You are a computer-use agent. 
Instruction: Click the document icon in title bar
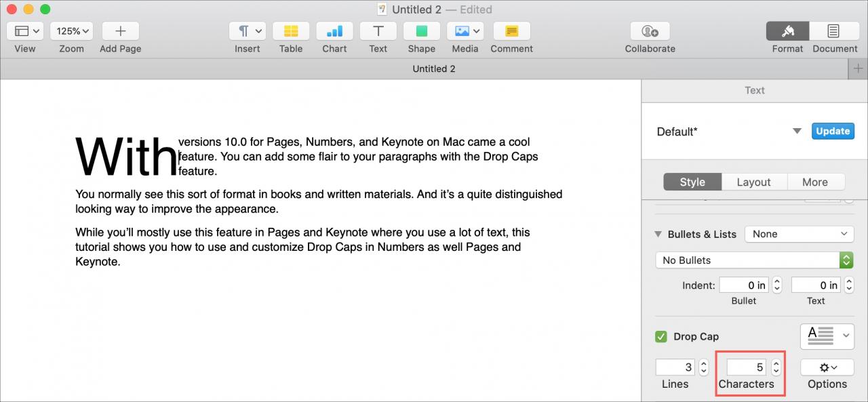click(x=382, y=9)
